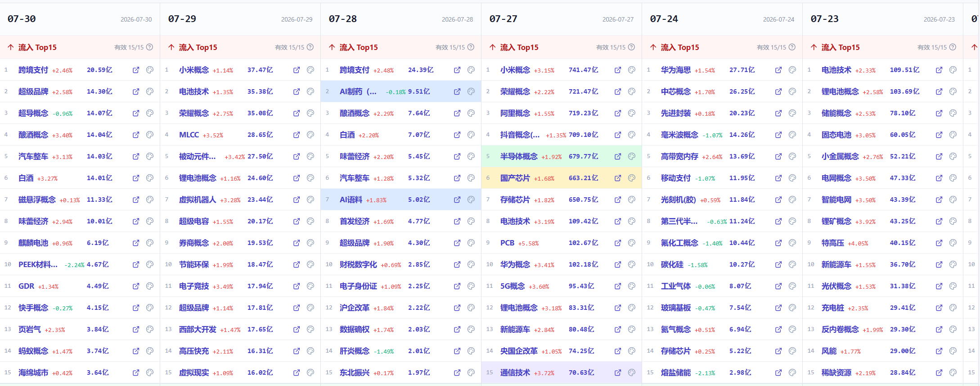This screenshot has height=386, width=980.
Task: Click palette icon on AI语料 row
Action: coord(471,200)
